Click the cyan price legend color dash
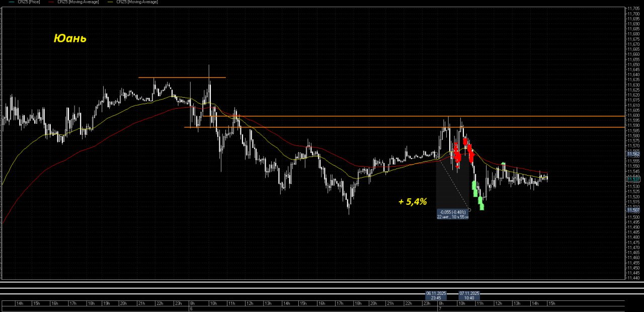This screenshot has width=644, height=312. 12,2
